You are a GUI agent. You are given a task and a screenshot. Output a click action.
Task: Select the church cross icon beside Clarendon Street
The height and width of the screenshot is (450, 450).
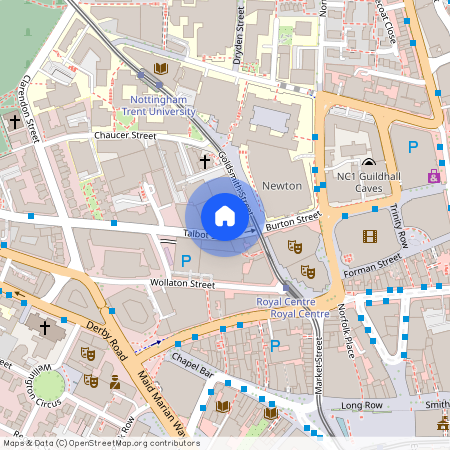pyautogui.click(x=14, y=122)
